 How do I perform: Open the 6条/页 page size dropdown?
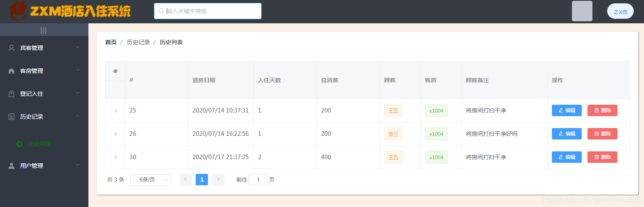pos(151,180)
